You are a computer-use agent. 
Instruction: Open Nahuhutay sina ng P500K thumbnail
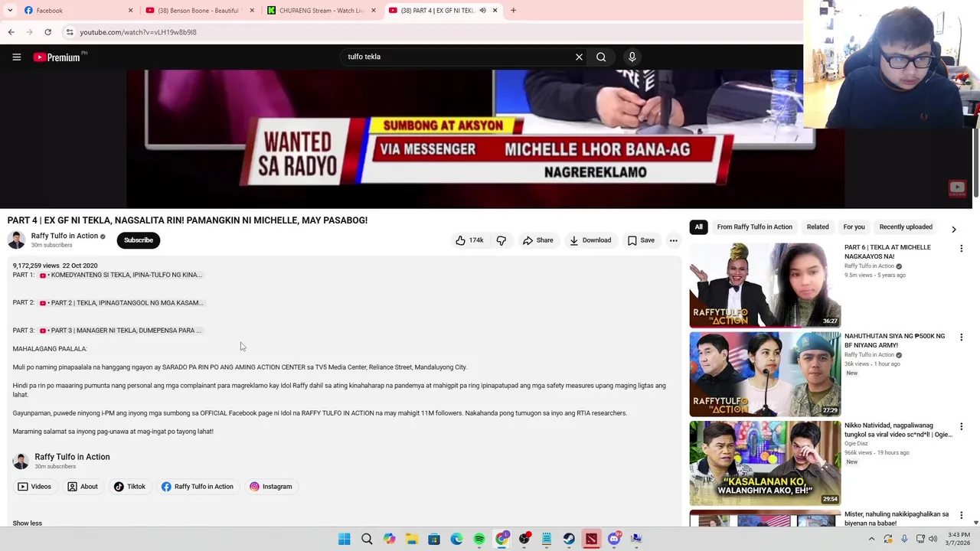765,374
